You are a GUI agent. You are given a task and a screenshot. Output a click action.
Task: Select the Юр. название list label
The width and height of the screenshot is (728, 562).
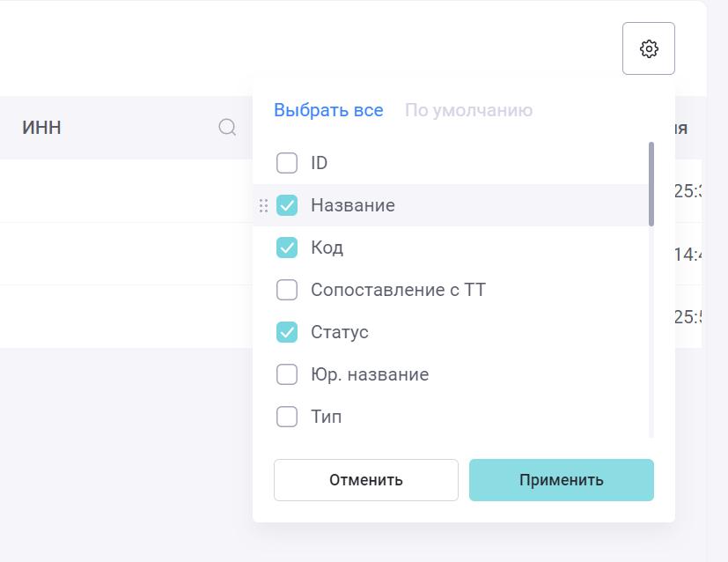pos(370,374)
